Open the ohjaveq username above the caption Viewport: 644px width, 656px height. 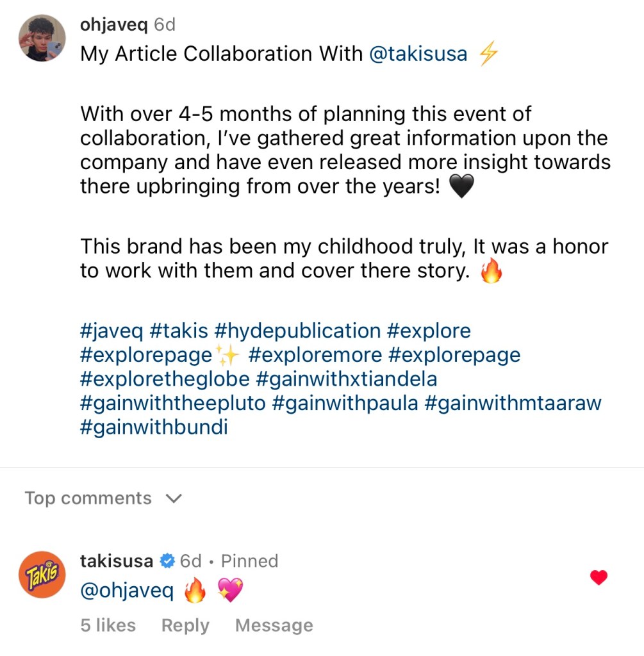coord(114,25)
